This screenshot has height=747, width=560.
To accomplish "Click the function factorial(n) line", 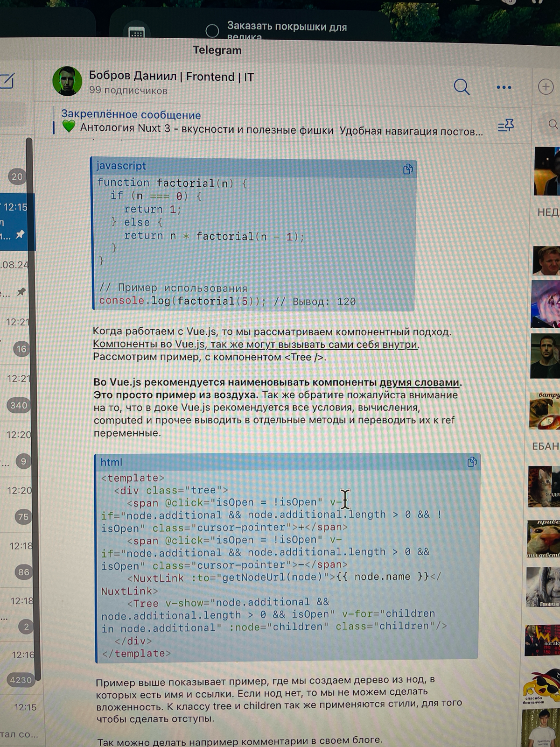I will click(172, 183).
